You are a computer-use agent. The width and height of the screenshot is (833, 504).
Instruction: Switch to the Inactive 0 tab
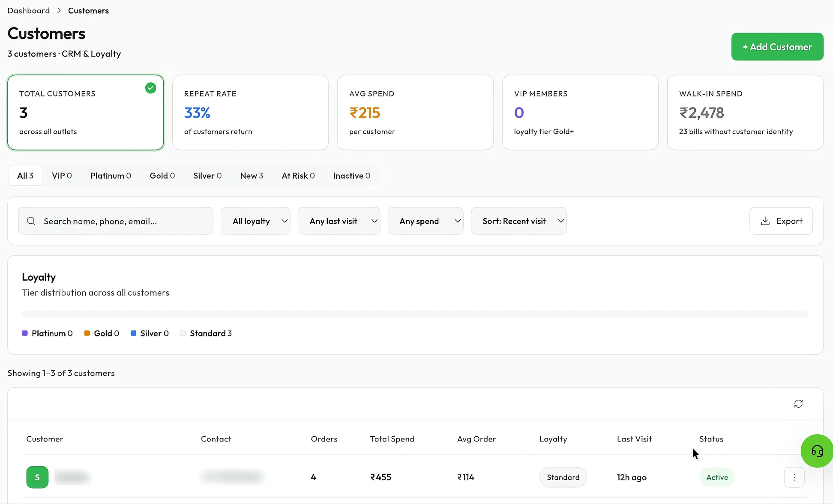(x=352, y=175)
